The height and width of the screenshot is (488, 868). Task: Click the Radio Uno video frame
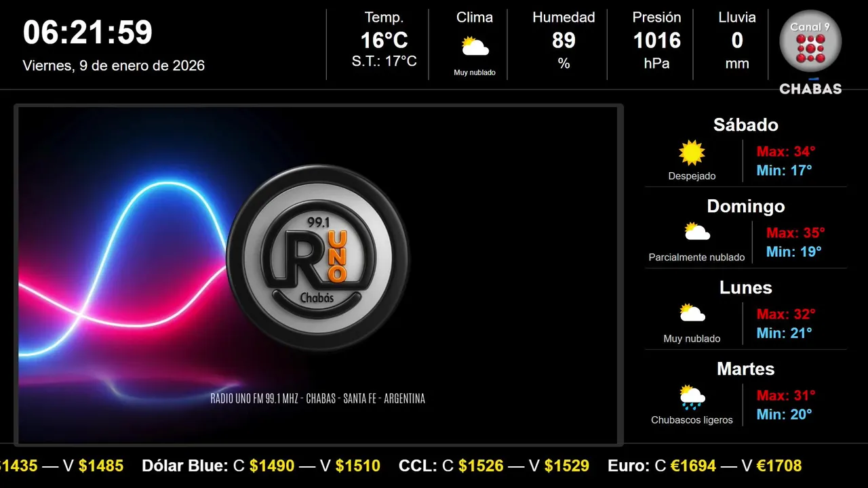[x=318, y=275]
